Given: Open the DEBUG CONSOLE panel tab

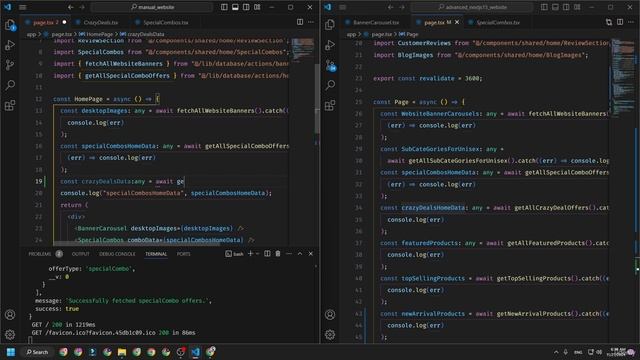Looking at the screenshot, I should [x=117, y=254].
